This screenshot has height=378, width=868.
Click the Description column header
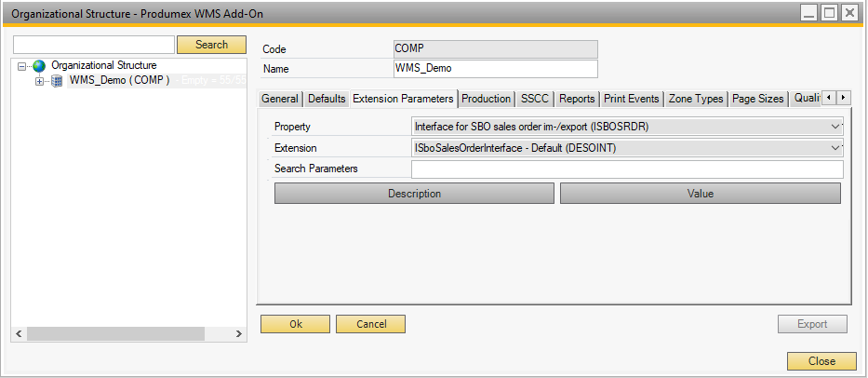pyautogui.click(x=414, y=194)
